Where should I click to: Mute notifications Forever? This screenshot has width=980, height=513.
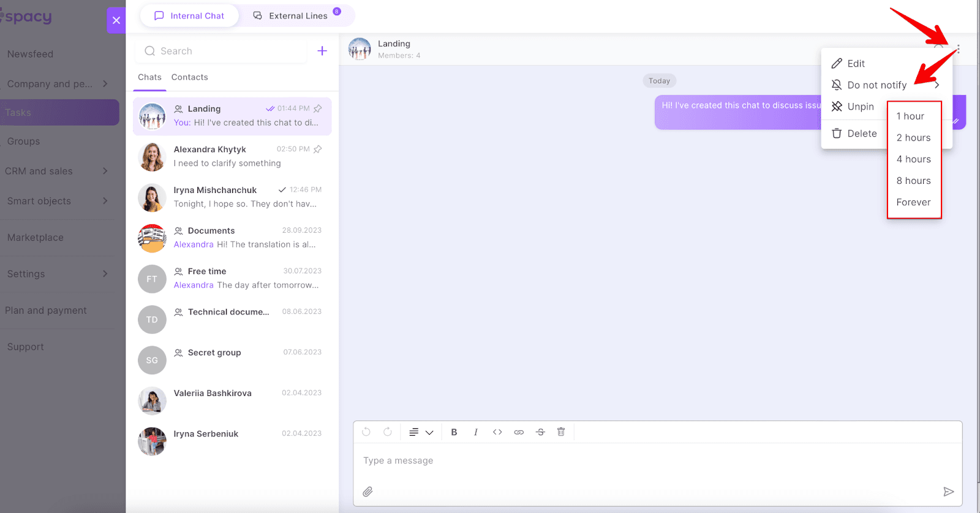pyautogui.click(x=913, y=202)
